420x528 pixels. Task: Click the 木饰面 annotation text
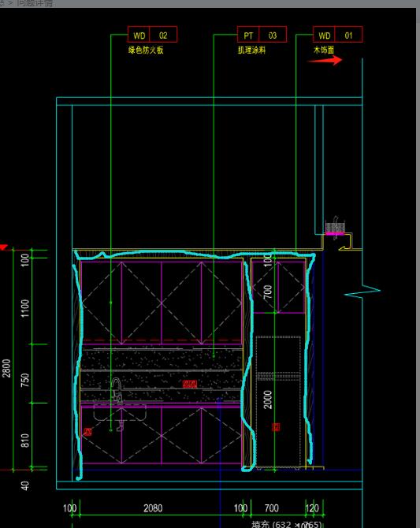coord(324,50)
